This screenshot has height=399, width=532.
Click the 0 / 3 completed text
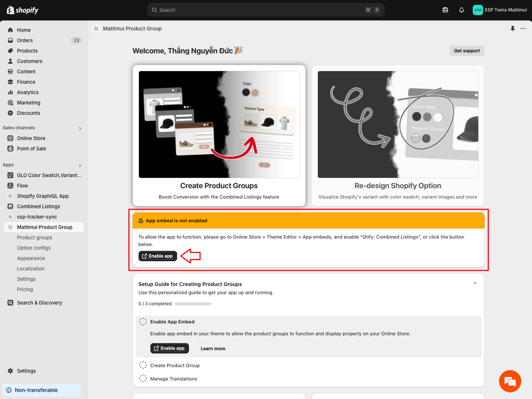click(155, 304)
